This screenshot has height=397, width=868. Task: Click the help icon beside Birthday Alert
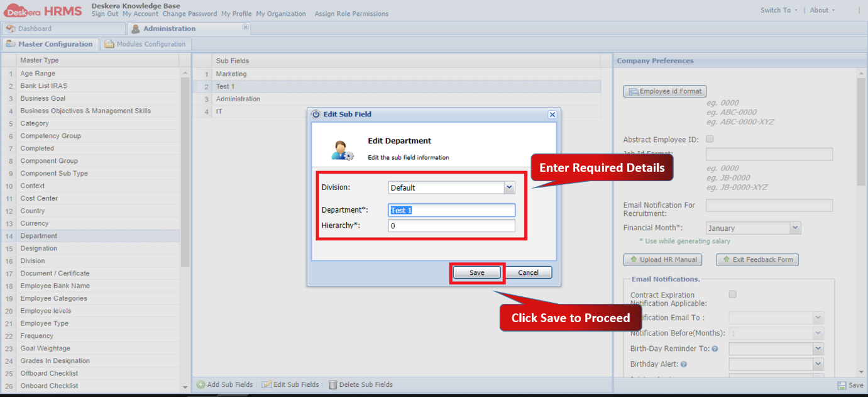[683, 364]
